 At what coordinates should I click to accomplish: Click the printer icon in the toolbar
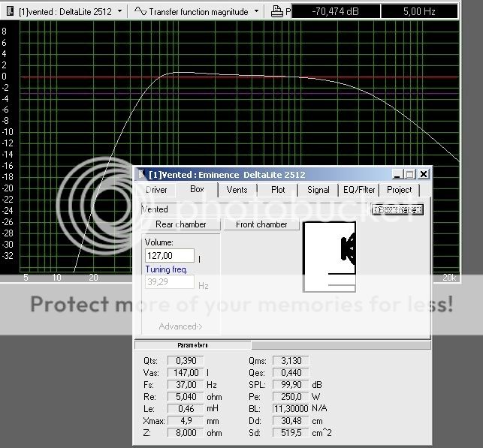[276, 11]
